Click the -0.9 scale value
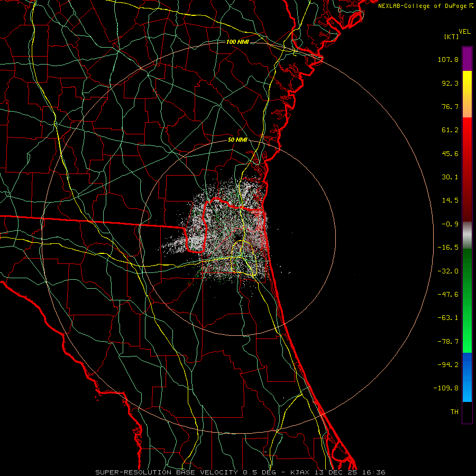 (450, 224)
